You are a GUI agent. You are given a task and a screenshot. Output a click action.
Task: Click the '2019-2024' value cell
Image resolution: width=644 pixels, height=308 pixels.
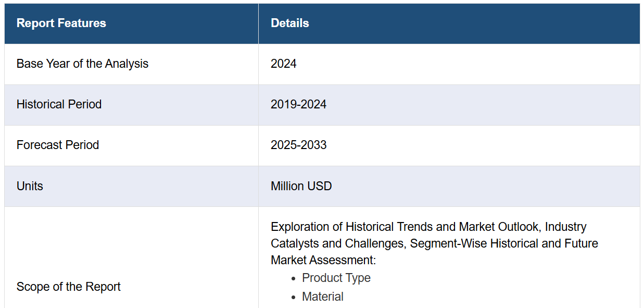point(449,105)
